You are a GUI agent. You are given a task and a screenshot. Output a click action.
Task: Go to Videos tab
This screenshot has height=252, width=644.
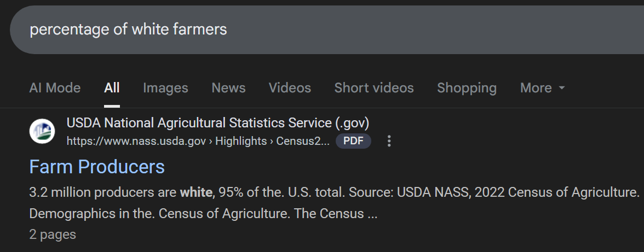(290, 88)
